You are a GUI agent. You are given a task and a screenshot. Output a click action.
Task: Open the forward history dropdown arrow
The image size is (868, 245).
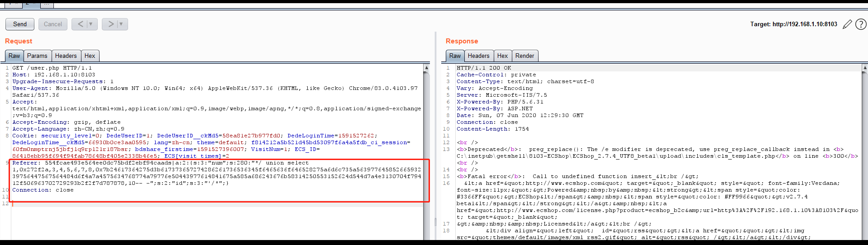[121, 24]
